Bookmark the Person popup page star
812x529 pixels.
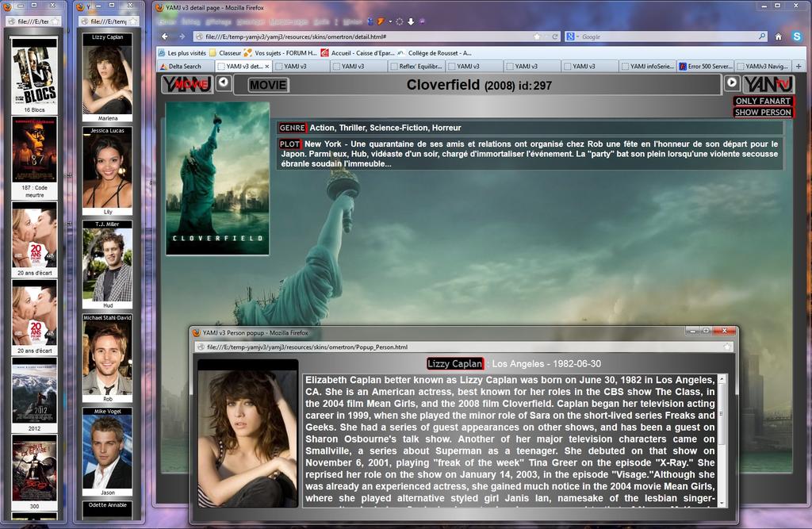click(x=727, y=347)
